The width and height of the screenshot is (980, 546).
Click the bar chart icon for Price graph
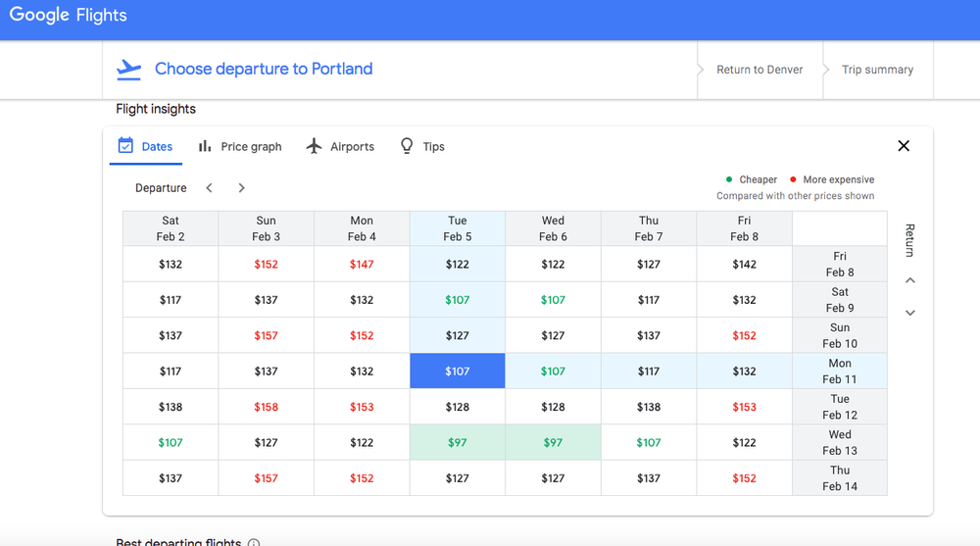click(x=205, y=146)
